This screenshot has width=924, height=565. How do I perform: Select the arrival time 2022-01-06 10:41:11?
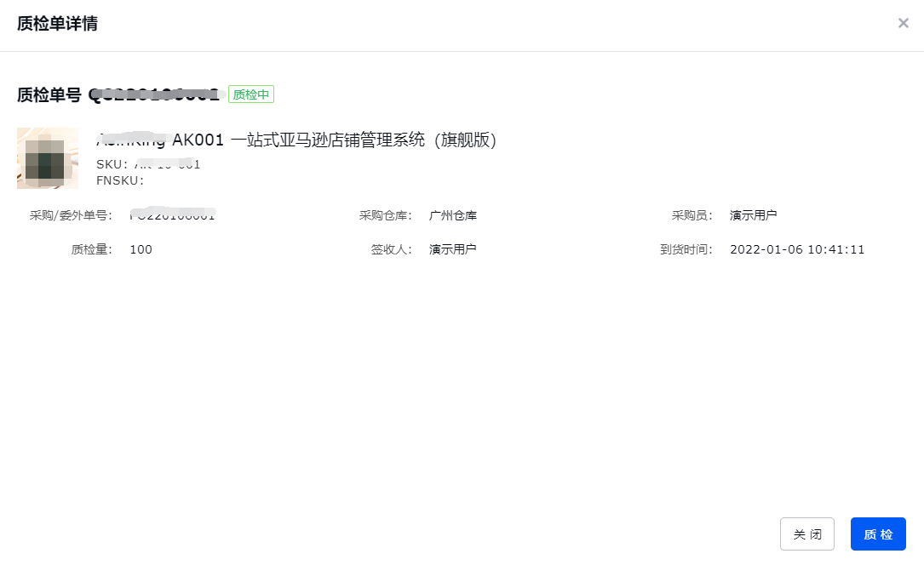point(797,249)
